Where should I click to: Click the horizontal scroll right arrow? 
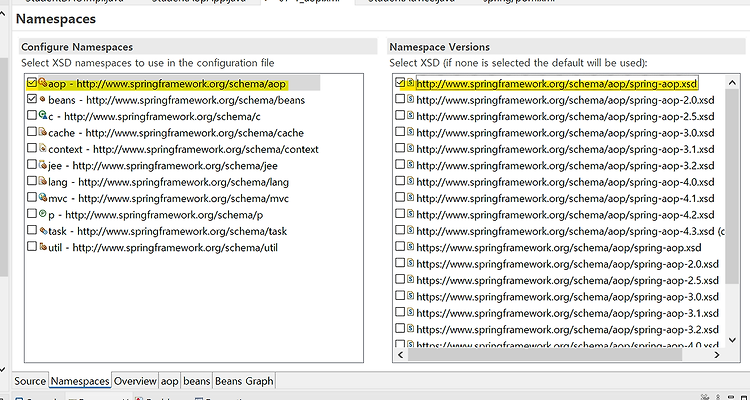coord(717,355)
